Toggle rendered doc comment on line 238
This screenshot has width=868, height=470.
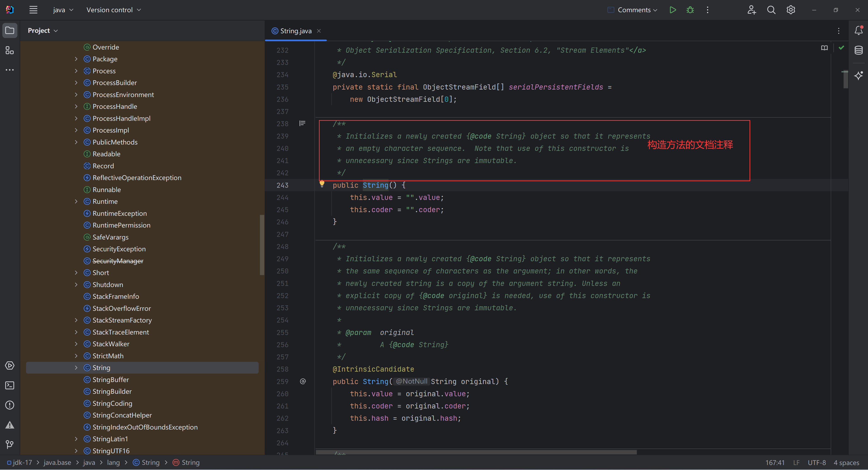tap(302, 123)
